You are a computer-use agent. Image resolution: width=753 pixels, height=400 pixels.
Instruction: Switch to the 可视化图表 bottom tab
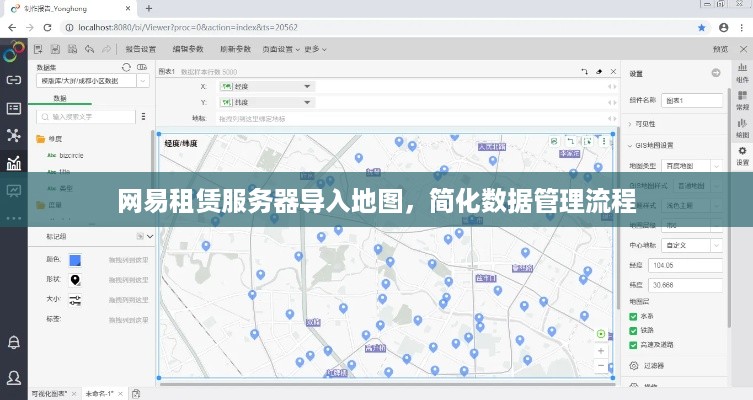(x=49, y=394)
